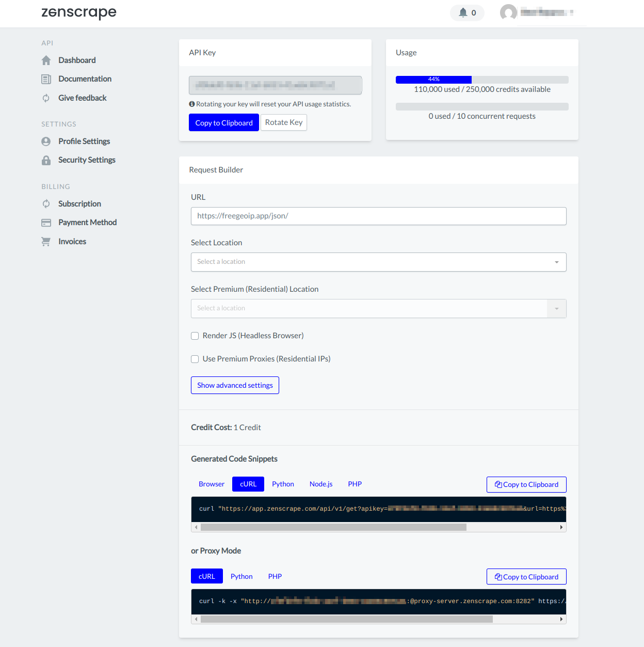Viewport: 644px width, 647px height.
Task: Click the Proxy Mode curl code block
Action: [x=379, y=602]
